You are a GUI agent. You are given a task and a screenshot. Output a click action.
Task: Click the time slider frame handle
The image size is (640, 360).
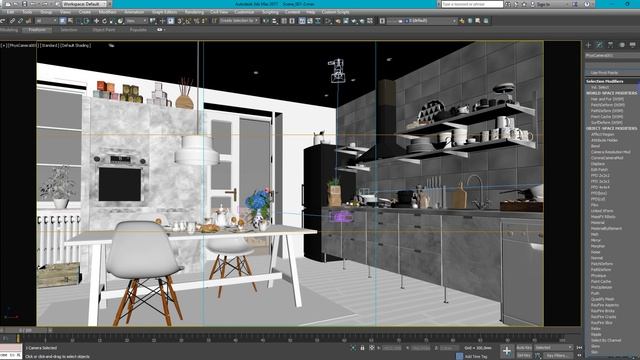coord(25,330)
